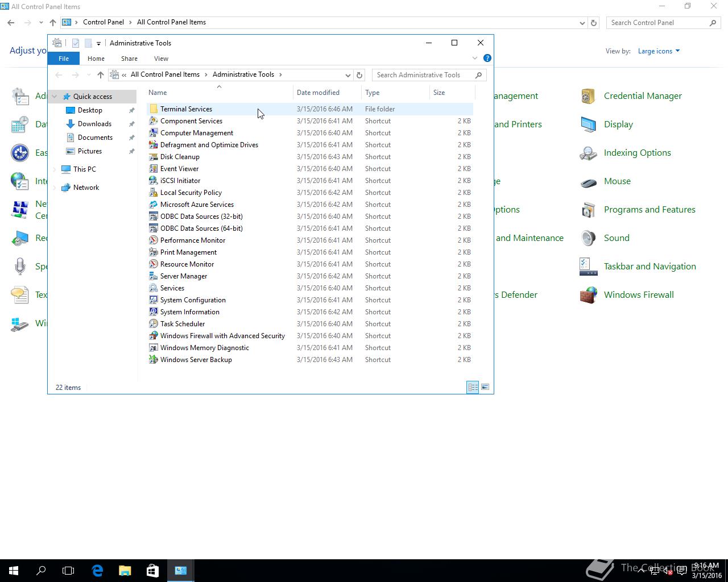Select the Server Manager icon

153,276
